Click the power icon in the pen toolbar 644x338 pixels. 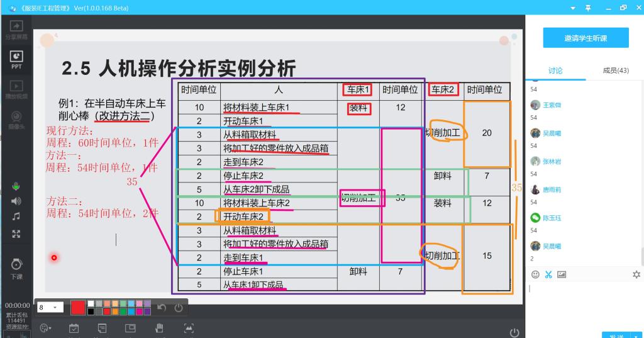(x=179, y=307)
